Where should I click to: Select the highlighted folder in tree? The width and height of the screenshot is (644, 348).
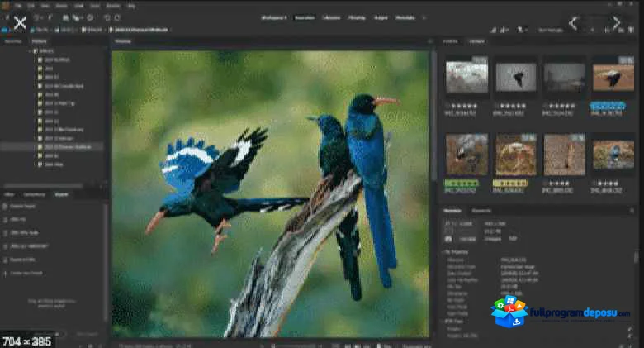click(51, 147)
